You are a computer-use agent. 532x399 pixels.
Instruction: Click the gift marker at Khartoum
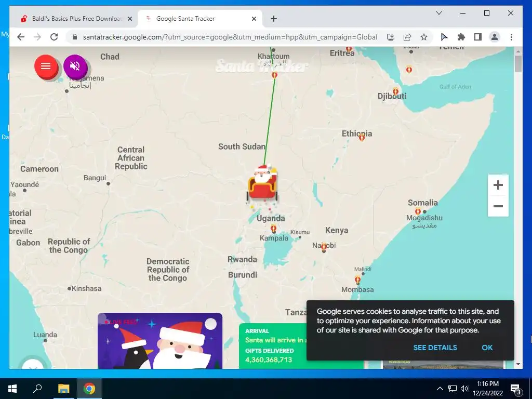[274, 75]
